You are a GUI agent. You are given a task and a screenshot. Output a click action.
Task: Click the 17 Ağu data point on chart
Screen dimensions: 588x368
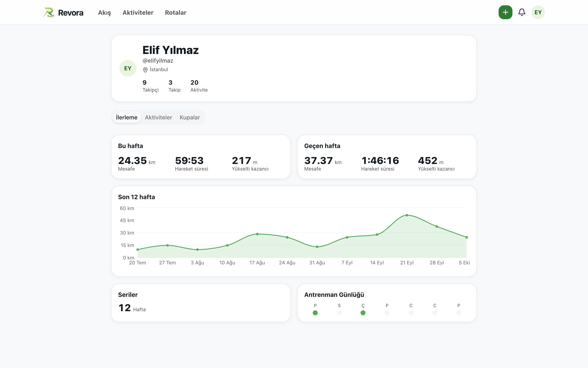[x=257, y=234]
